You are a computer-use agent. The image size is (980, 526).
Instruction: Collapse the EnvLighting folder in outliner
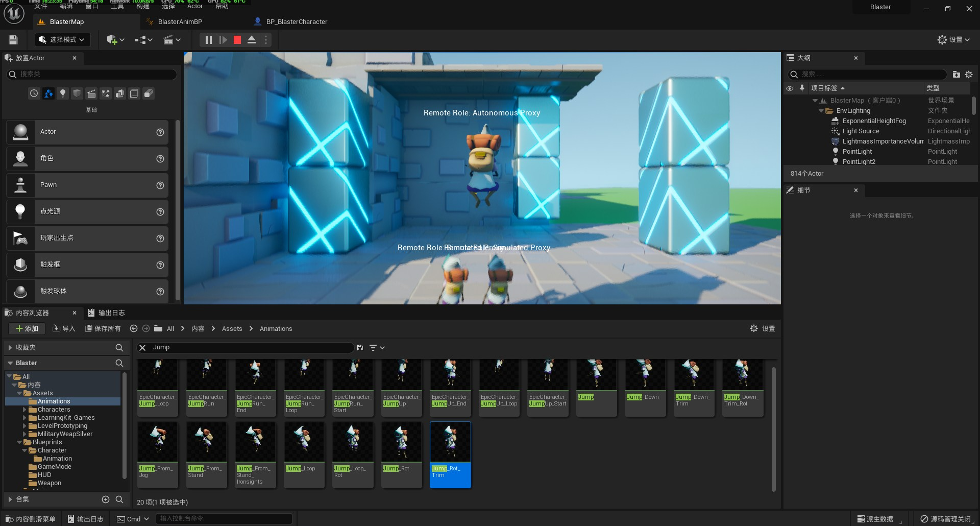(x=821, y=111)
